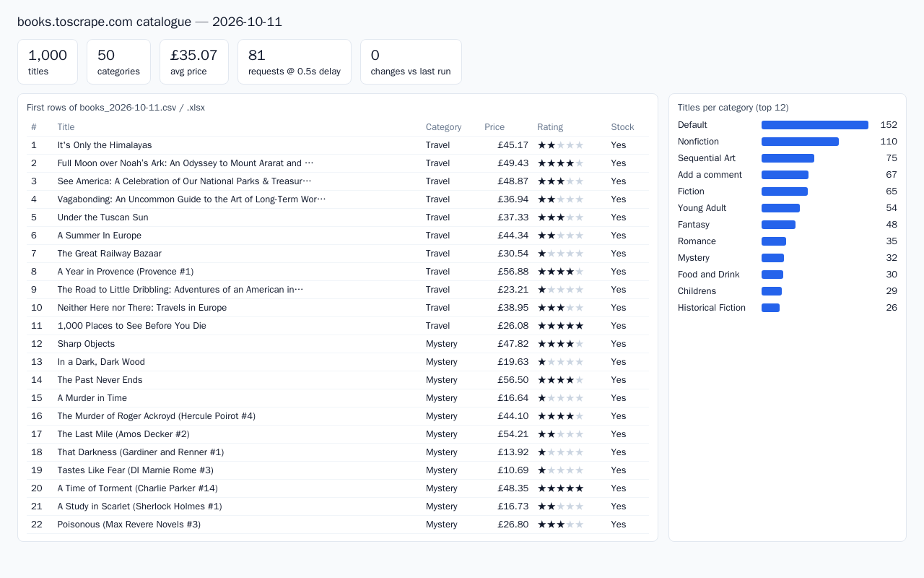Select the "Add a comment" chart label

pyautogui.click(x=710, y=175)
